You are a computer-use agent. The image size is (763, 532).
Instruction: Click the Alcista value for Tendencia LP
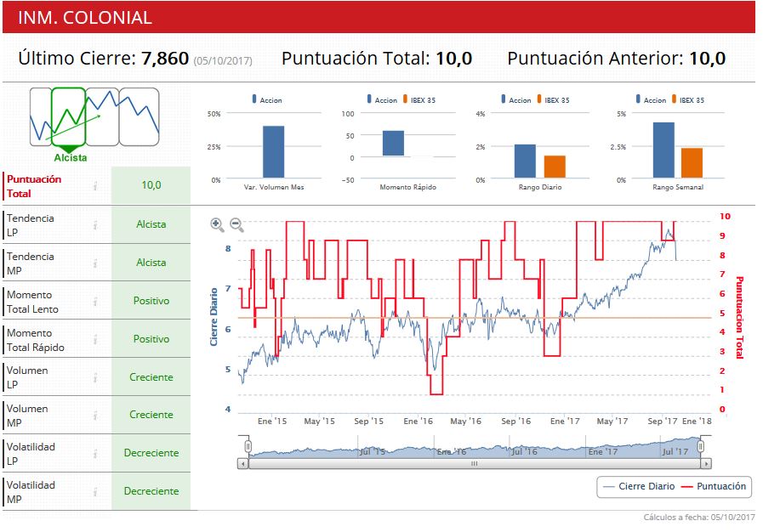tap(151, 224)
